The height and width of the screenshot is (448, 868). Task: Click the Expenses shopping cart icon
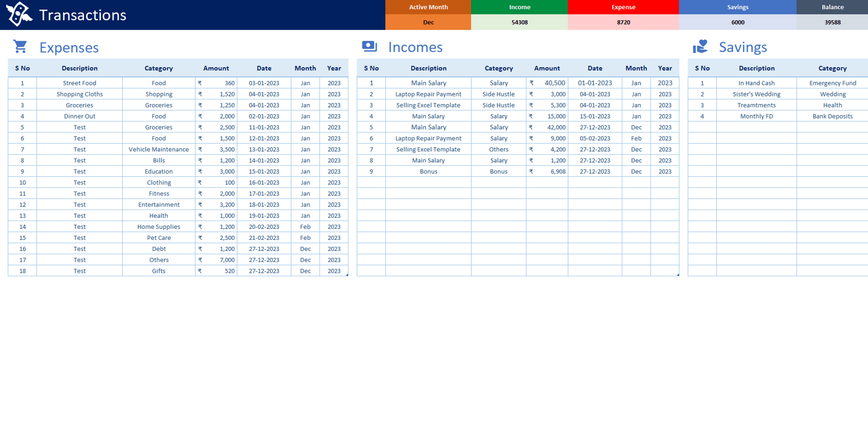20,46
